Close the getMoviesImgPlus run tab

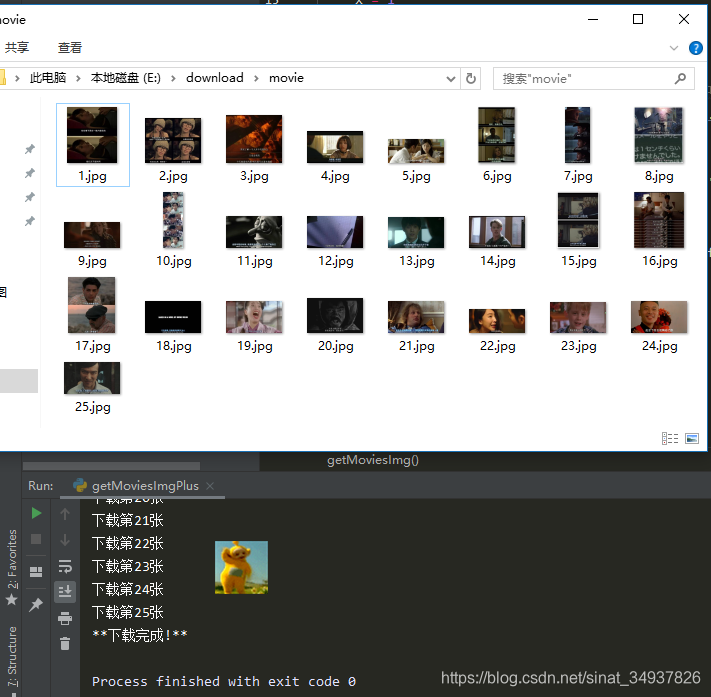coord(210,486)
